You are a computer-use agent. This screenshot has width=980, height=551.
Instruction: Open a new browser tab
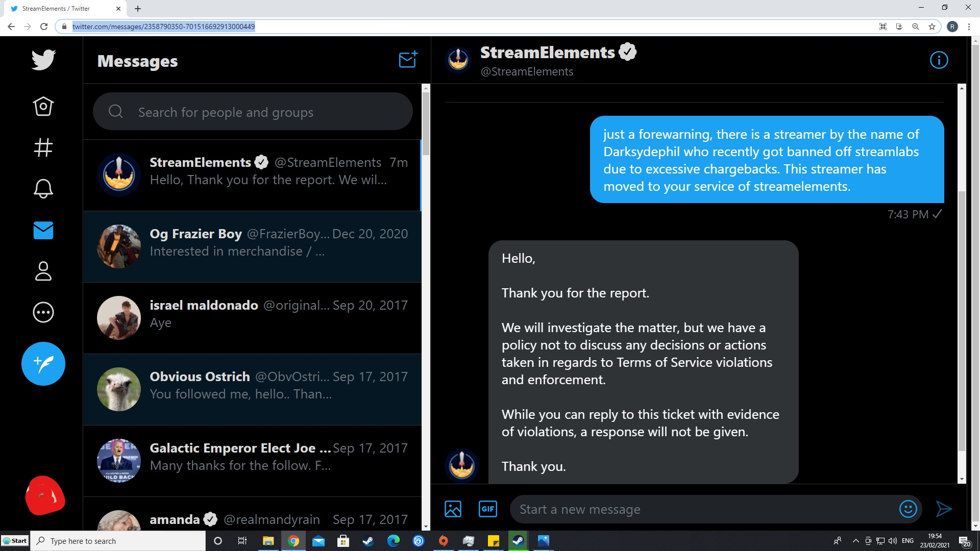pos(138,9)
